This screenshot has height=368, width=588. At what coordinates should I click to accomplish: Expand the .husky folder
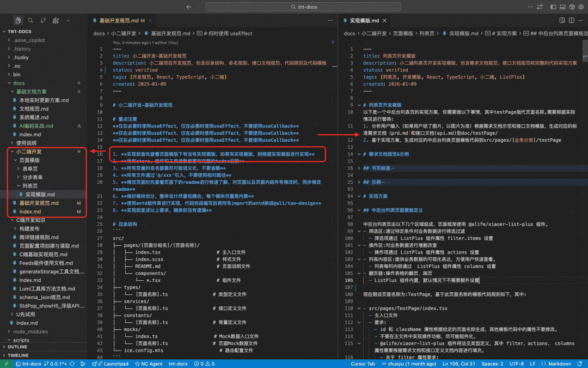pos(44,57)
